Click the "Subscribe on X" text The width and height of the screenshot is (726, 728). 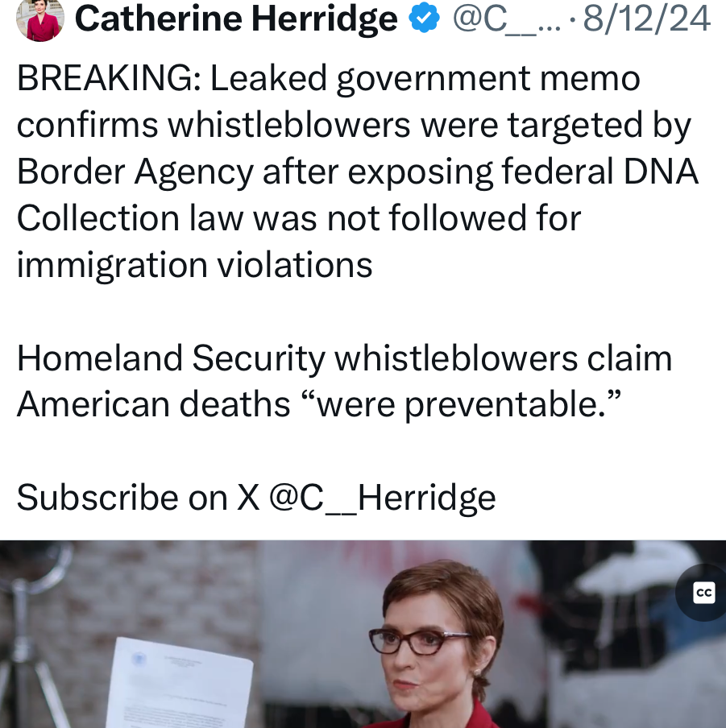coord(138,498)
